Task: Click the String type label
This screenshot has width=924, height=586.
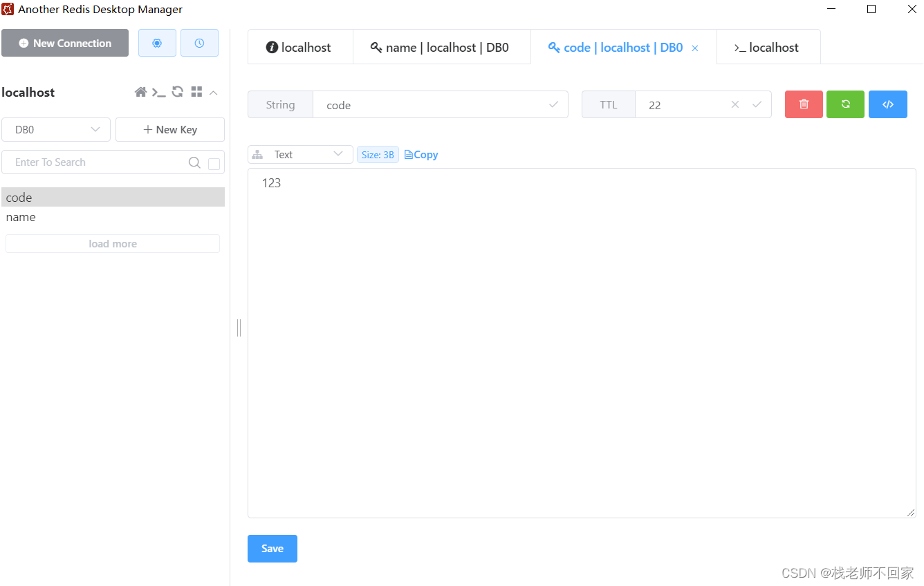Action: tap(280, 104)
